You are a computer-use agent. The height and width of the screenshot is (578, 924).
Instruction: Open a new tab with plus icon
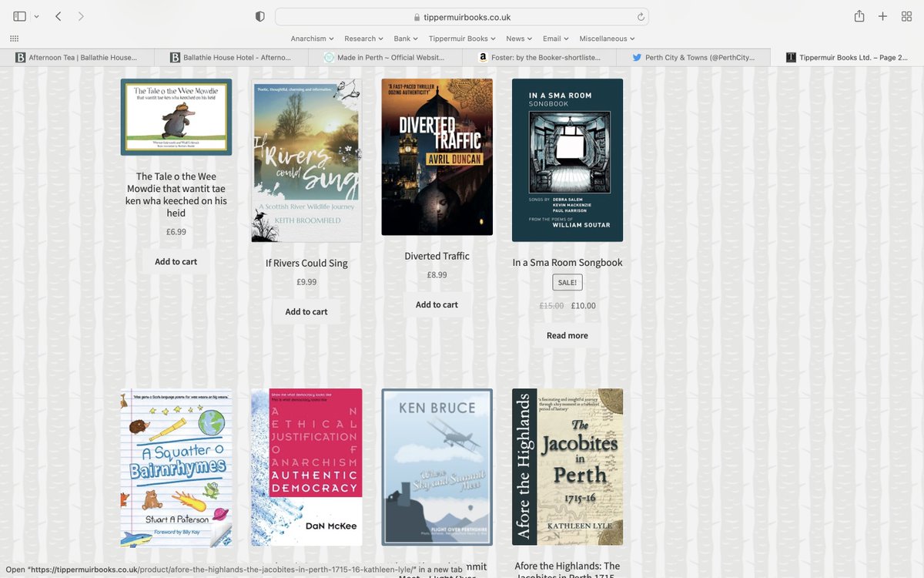(883, 16)
